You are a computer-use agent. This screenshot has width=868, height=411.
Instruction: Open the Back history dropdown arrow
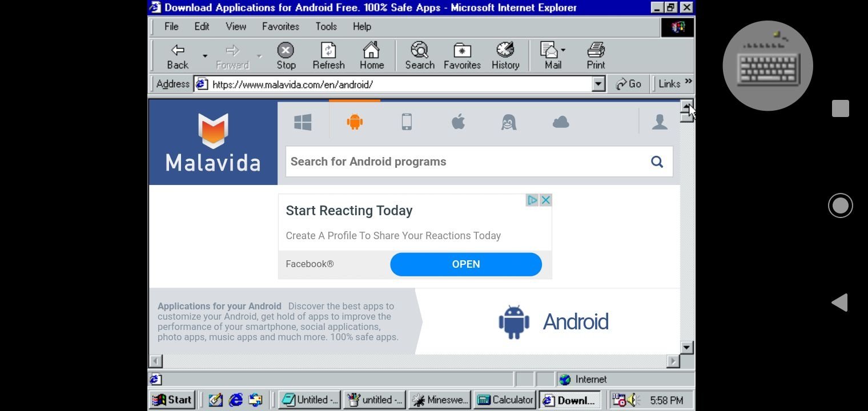[x=205, y=57]
